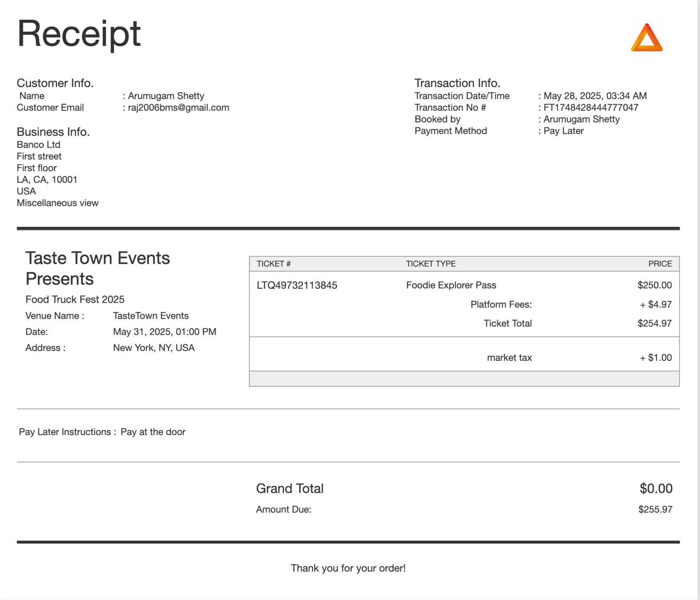The width and height of the screenshot is (700, 600).
Task: Click the Amount Due value $255.97
Action: coord(655,509)
